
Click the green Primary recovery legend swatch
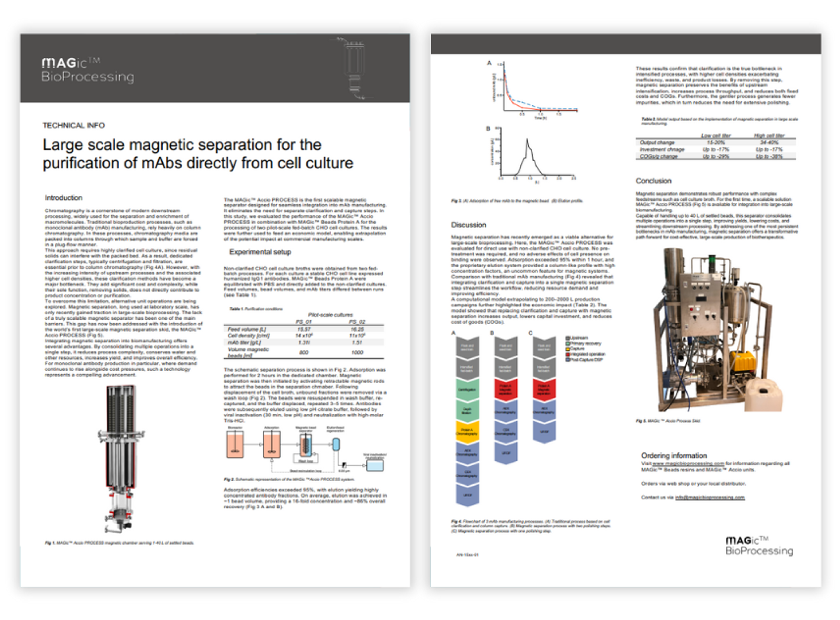coord(568,343)
